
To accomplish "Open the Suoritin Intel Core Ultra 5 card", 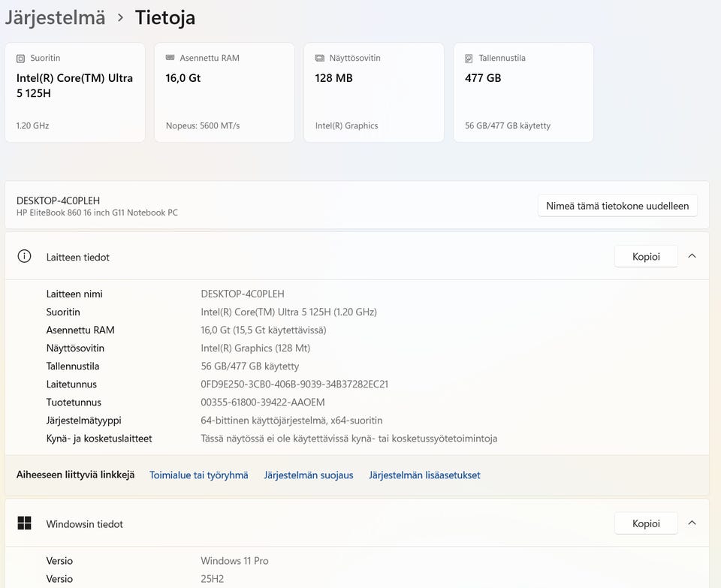I will click(x=75, y=92).
